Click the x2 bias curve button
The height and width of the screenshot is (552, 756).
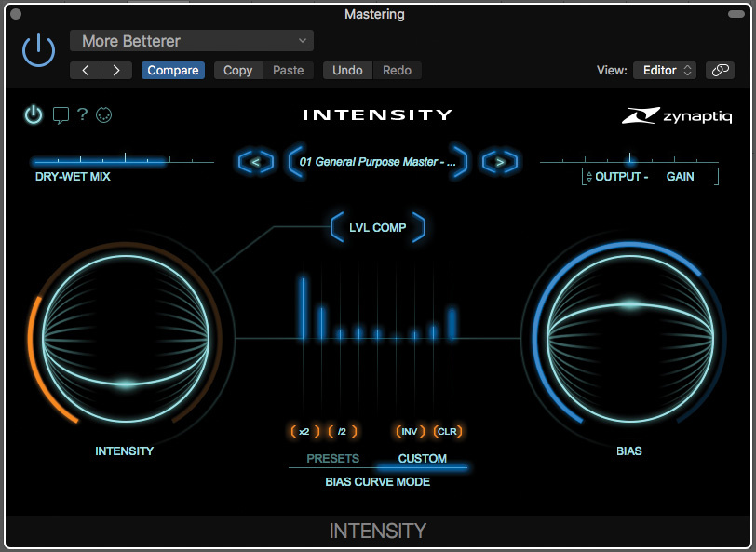click(304, 432)
